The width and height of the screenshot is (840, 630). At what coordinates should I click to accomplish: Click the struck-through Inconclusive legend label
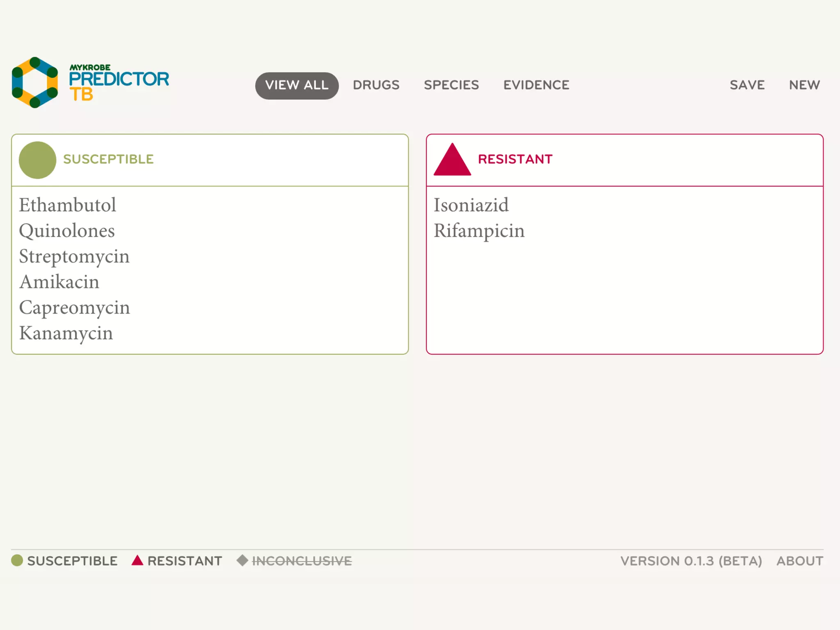click(302, 561)
